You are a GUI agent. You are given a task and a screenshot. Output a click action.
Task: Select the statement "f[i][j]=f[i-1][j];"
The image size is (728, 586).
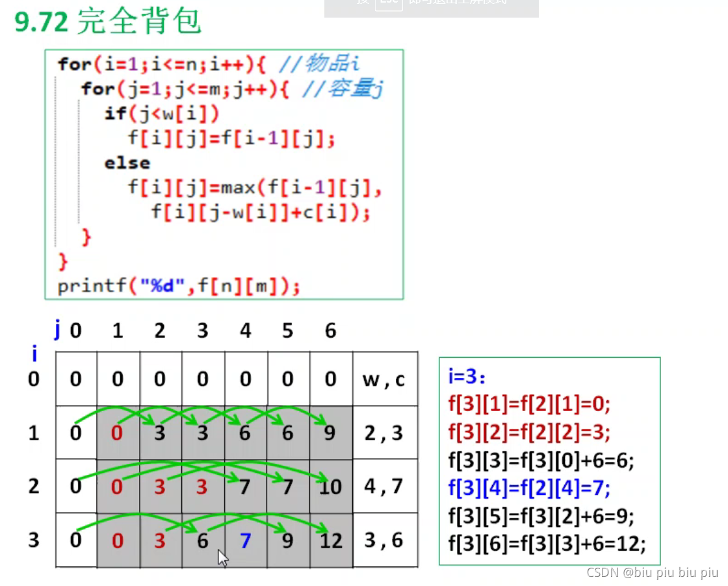(231, 139)
